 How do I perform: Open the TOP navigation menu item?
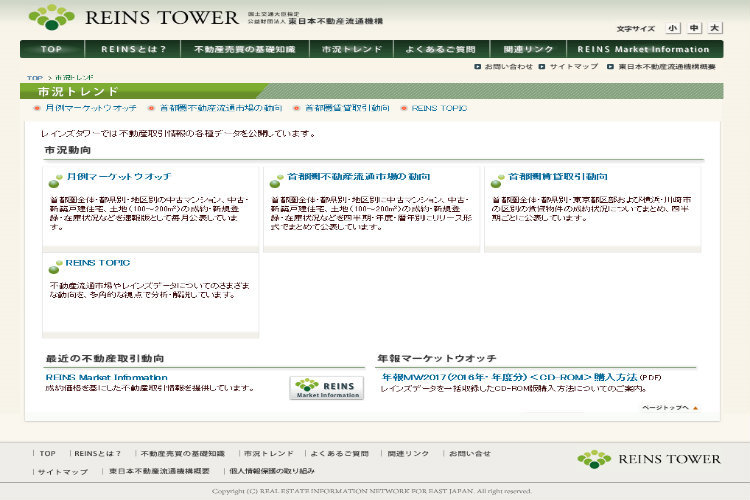pos(50,49)
